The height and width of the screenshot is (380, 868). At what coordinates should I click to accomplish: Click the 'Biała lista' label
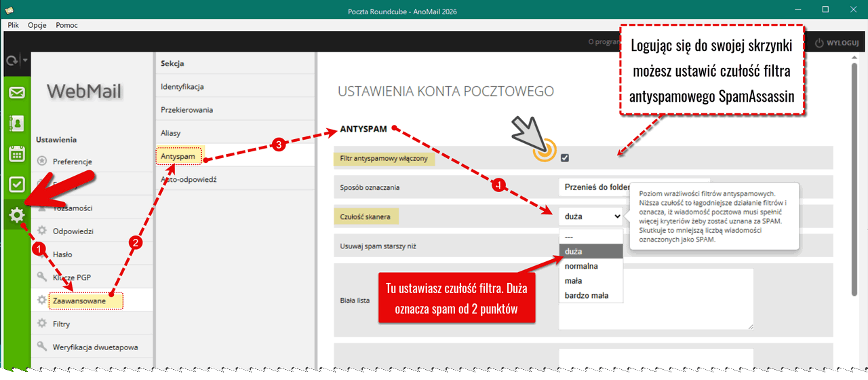(x=355, y=299)
